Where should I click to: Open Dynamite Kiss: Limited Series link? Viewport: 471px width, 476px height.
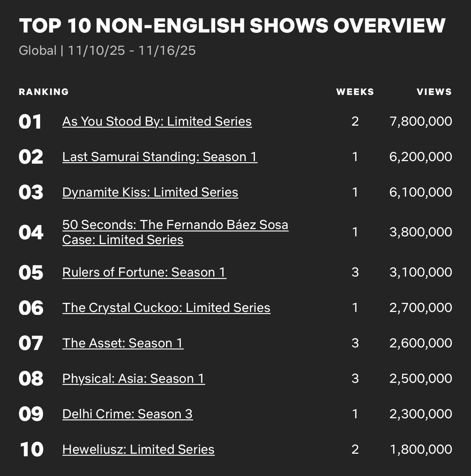pos(150,192)
